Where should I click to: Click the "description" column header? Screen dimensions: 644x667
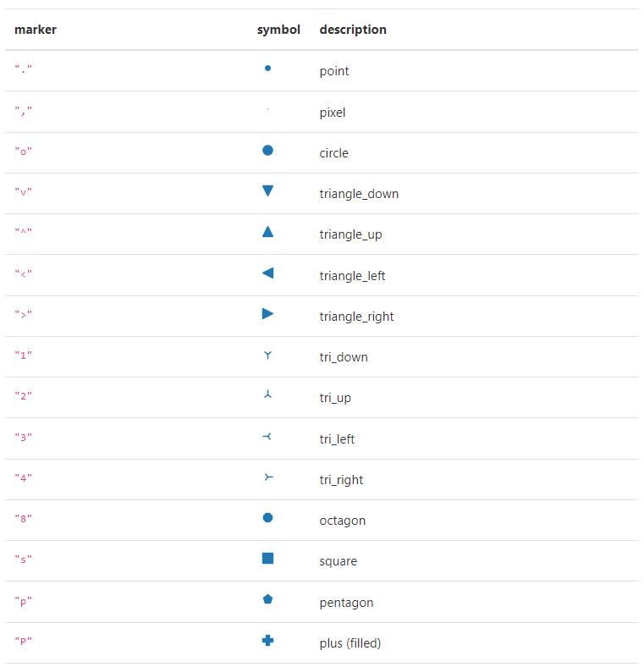[x=353, y=30]
